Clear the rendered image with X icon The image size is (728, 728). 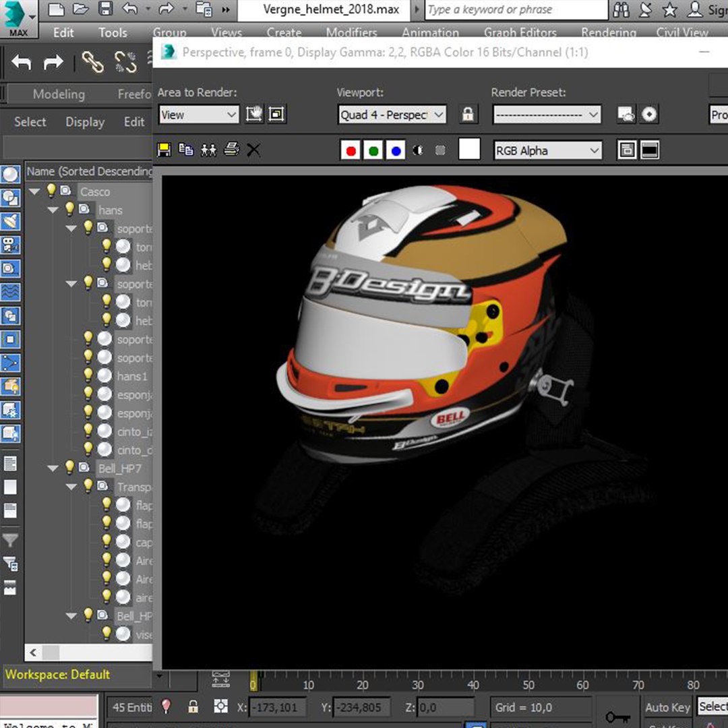(253, 150)
